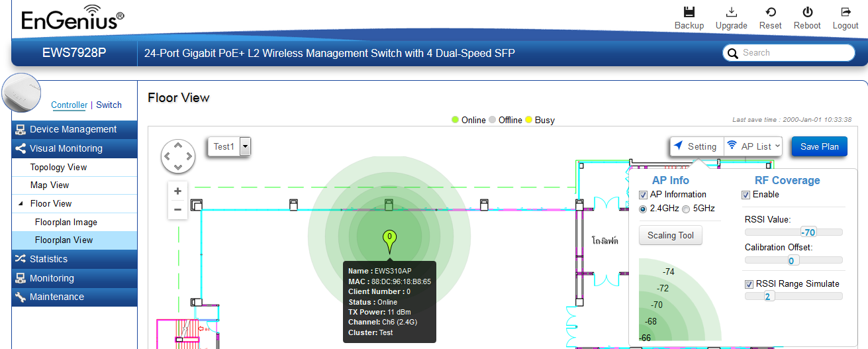Click the AP List wifi icon

(x=732, y=146)
